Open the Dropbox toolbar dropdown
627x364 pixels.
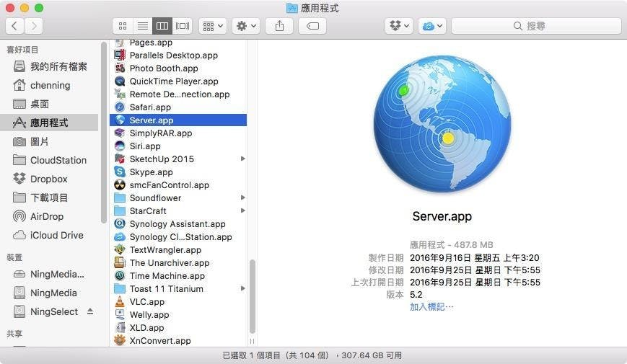(x=399, y=26)
